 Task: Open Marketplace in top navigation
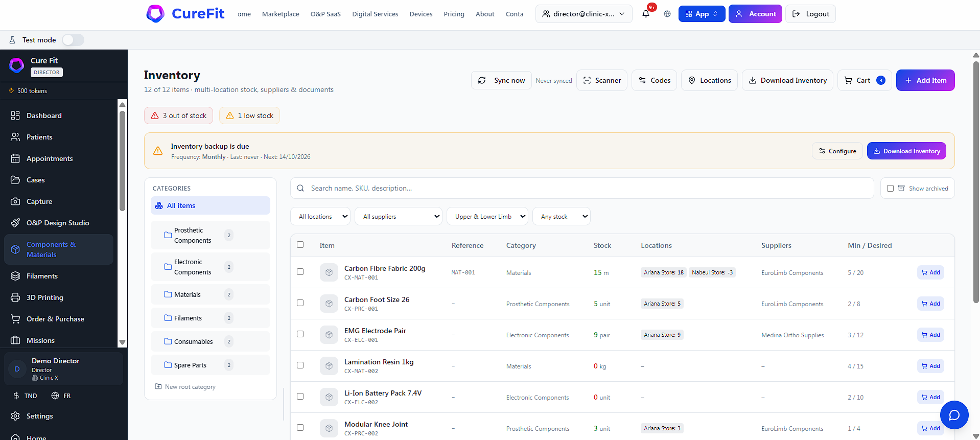[281, 14]
